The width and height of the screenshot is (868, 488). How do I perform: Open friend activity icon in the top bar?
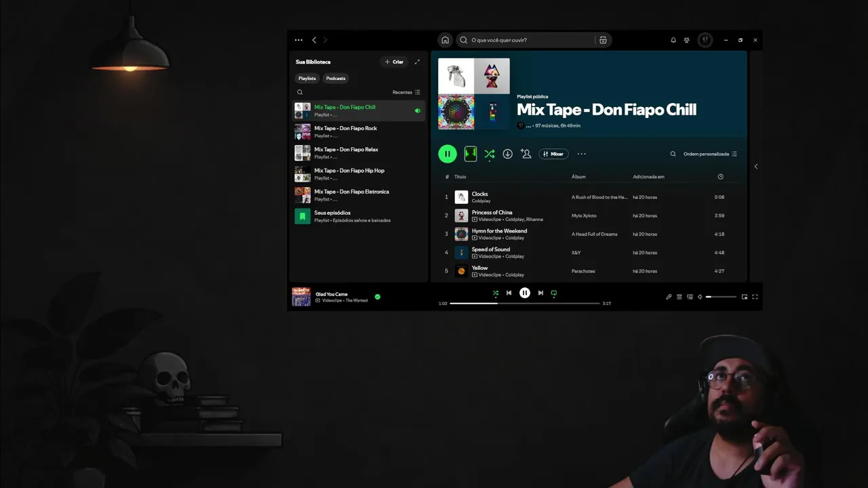[x=687, y=40]
